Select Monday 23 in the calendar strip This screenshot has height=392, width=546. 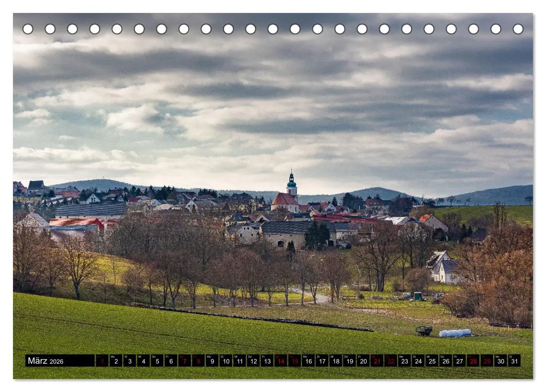tap(405, 361)
